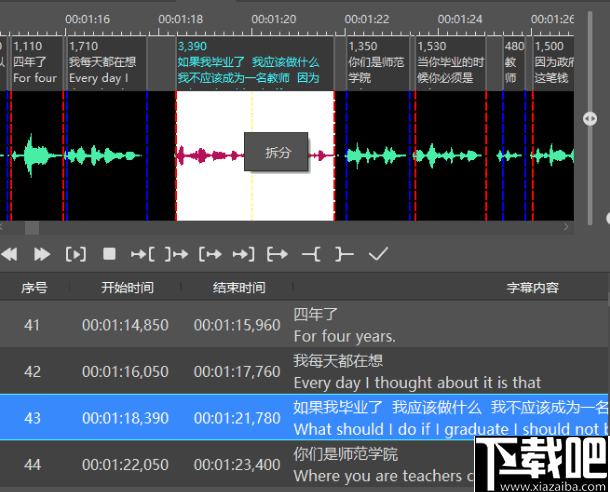Click the left-bracket-arrow-right icon
This screenshot has width=610, height=492.
(x=210, y=254)
